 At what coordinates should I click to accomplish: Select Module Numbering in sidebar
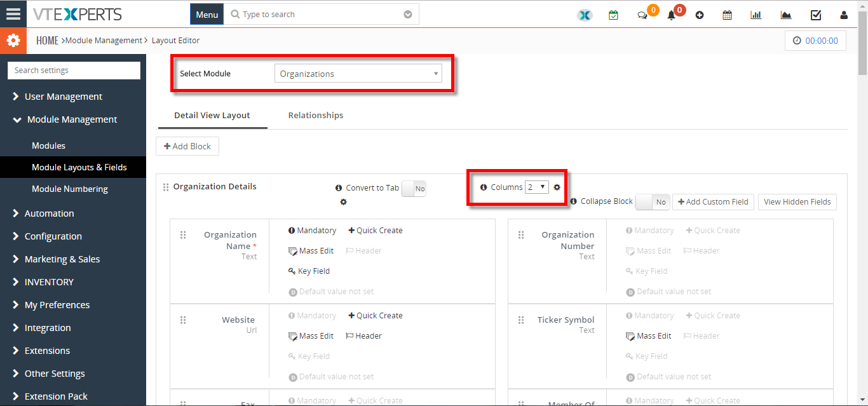click(70, 189)
